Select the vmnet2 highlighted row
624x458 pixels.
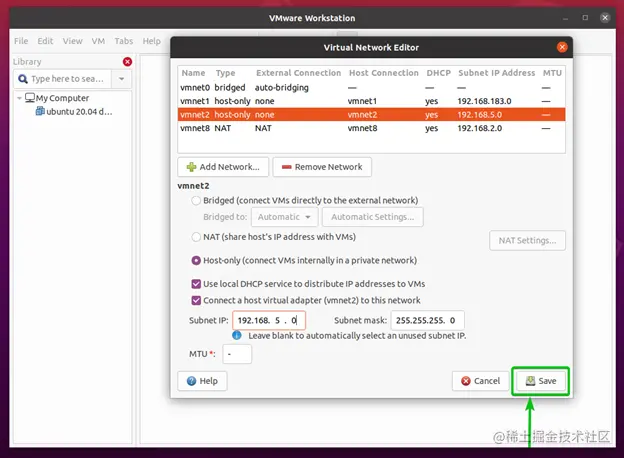pyautogui.click(x=371, y=115)
